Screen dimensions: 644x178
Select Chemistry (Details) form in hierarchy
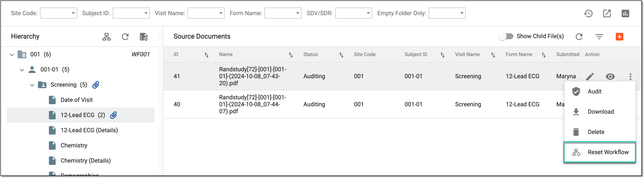click(86, 160)
